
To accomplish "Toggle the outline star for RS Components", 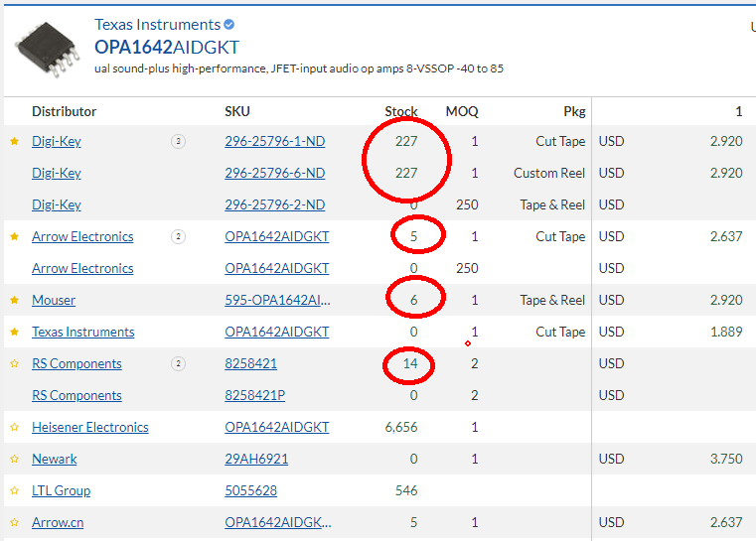I will point(15,363).
